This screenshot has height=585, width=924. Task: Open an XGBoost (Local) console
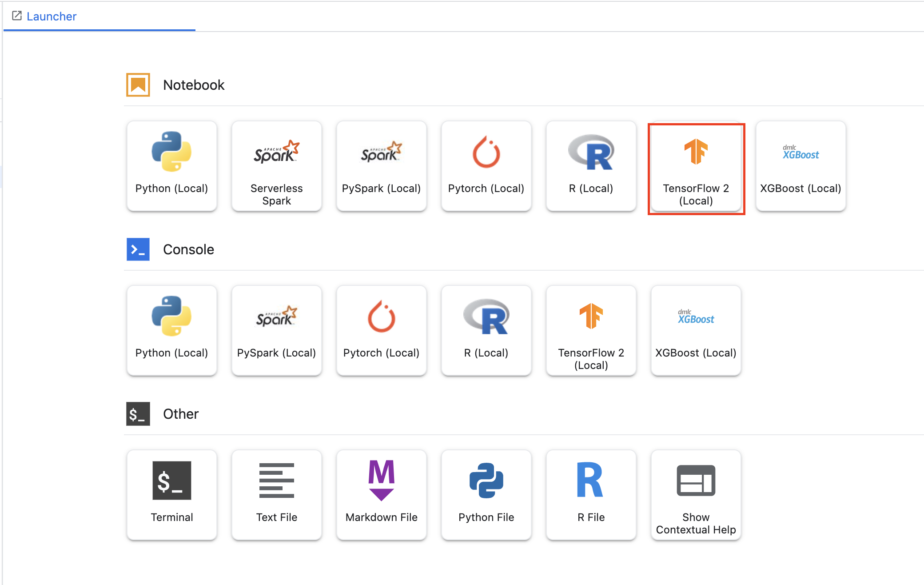tap(696, 330)
